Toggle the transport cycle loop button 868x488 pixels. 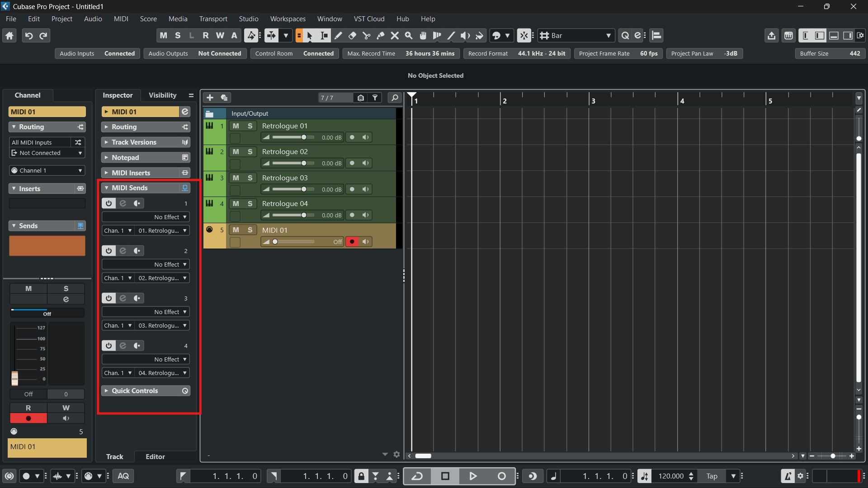coord(417,476)
